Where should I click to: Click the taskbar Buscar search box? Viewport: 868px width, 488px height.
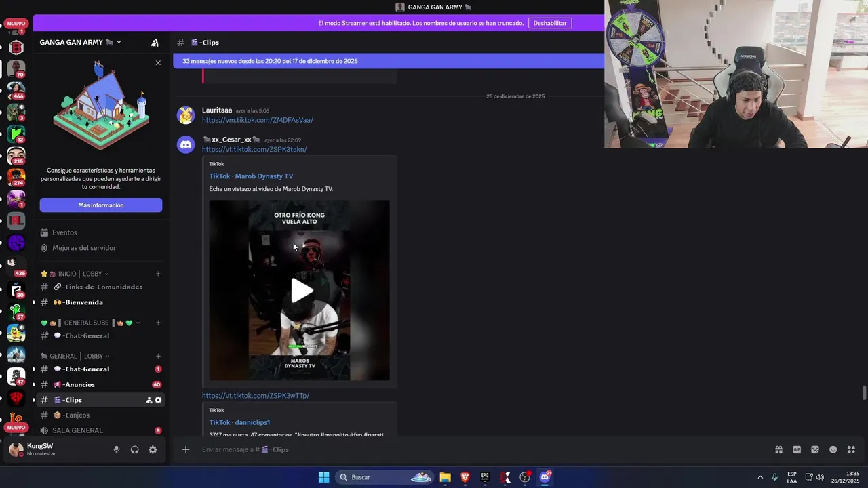(x=384, y=477)
